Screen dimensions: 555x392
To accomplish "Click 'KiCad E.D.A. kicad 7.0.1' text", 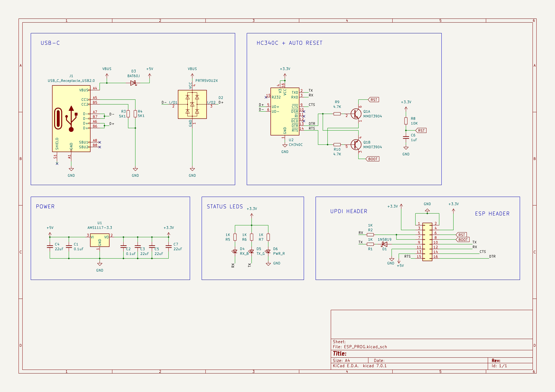I will click(359, 366).
